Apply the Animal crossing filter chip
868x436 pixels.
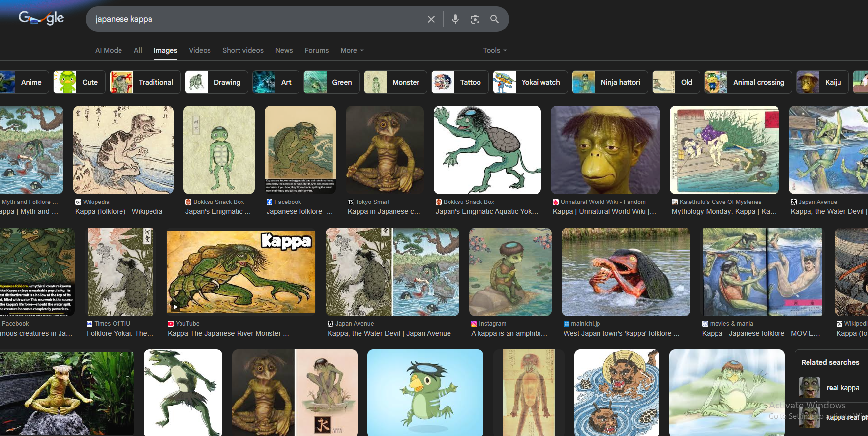point(748,82)
